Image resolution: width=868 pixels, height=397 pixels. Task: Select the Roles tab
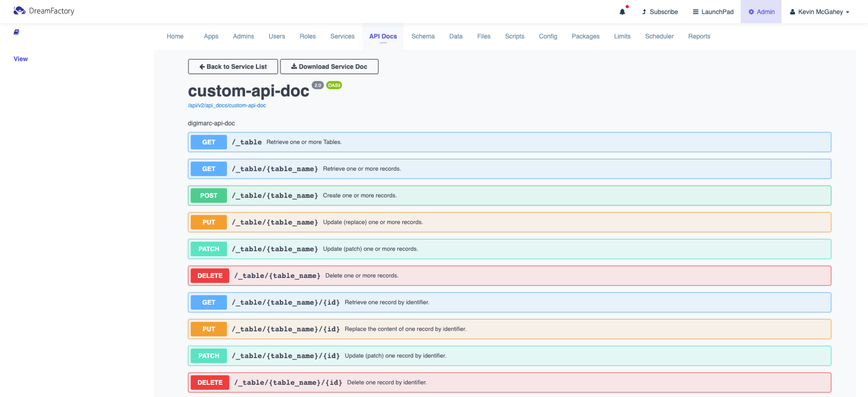click(308, 36)
